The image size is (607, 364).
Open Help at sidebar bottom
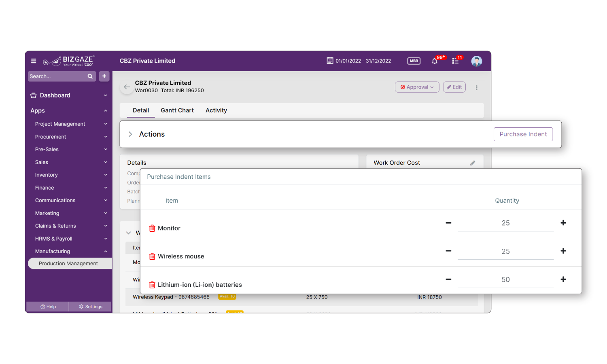click(x=48, y=307)
